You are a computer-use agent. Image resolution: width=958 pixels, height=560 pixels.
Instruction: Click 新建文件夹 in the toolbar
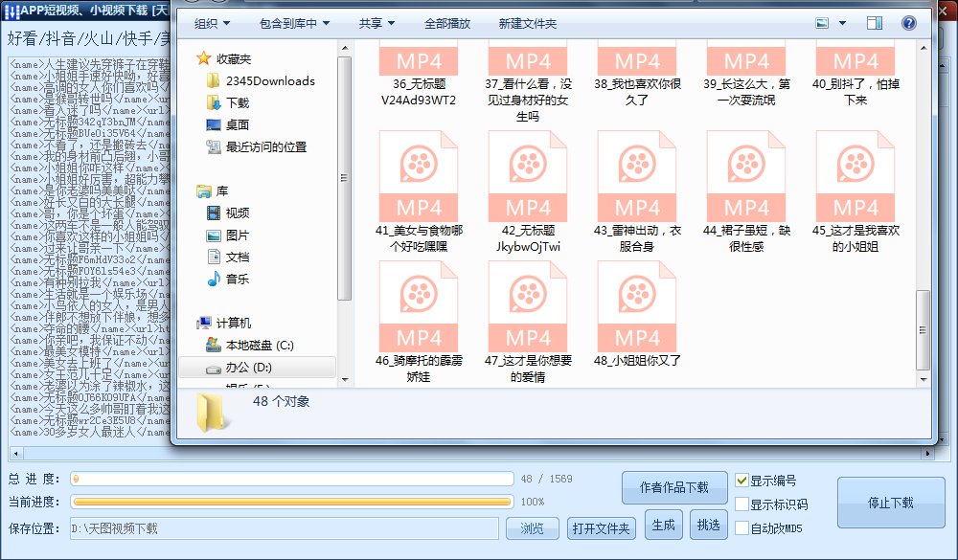tap(527, 23)
